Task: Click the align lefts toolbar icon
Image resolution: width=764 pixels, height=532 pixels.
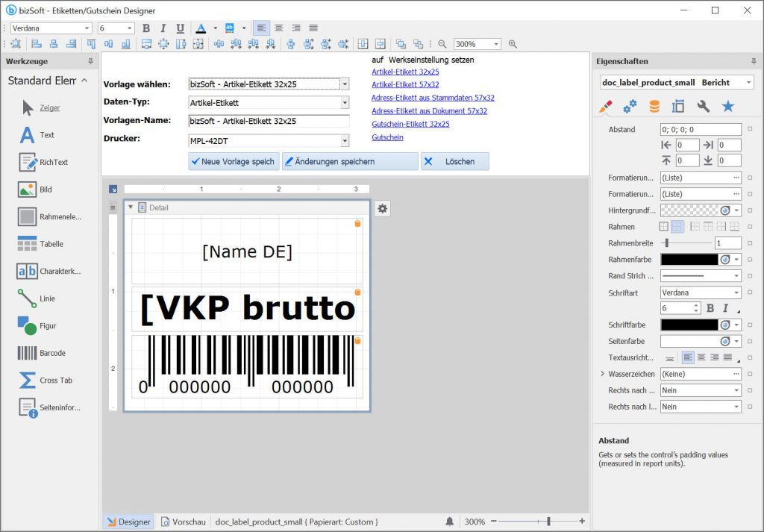Action: pyautogui.click(x=37, y=44)
